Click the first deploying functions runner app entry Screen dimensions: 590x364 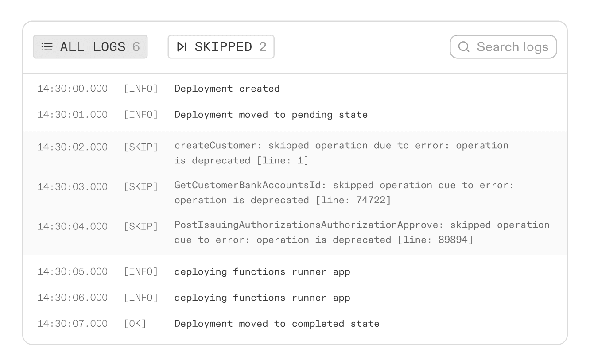[x=261, y=271]
